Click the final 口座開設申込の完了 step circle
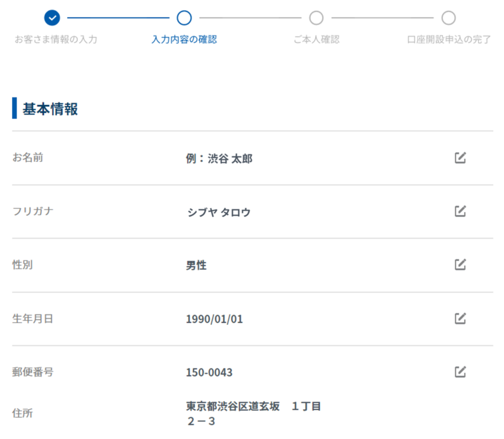This screenshot has height=439, width=504. click(448, 18)
